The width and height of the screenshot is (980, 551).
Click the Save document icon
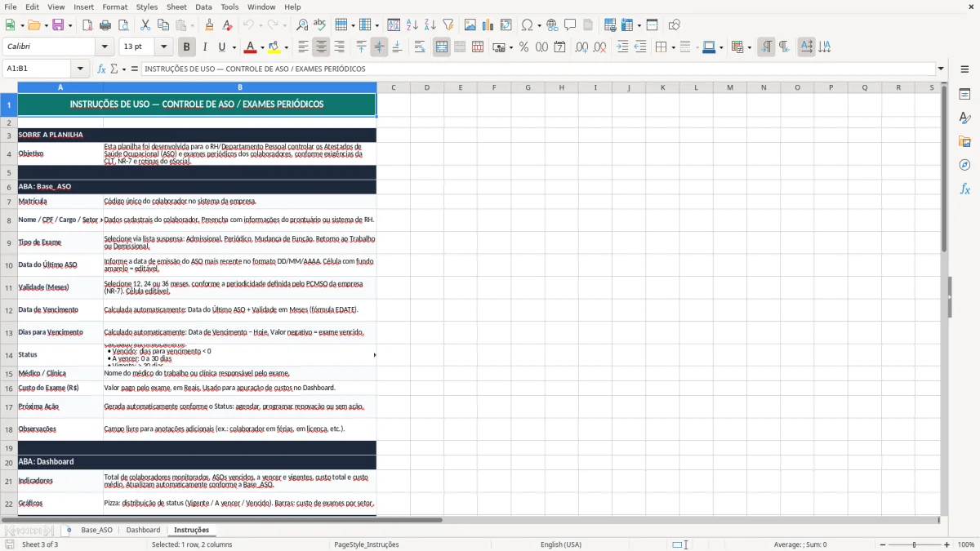click(x=58, y=25)
